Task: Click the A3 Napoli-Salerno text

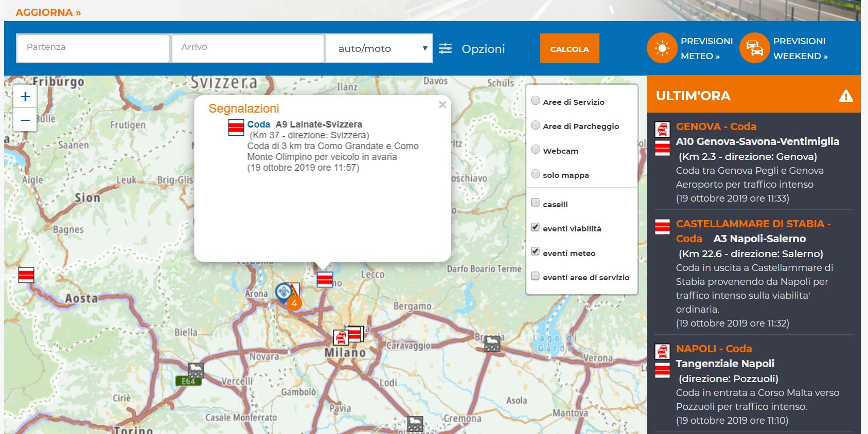Action: coord(759,239)
